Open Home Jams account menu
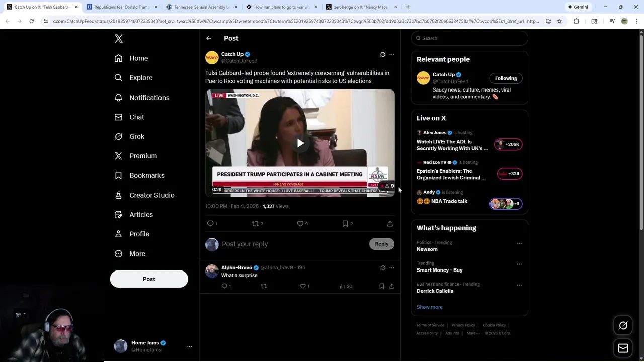Image resolution: width=644 pixels, height=362 pixels. (x=153, y=346)
